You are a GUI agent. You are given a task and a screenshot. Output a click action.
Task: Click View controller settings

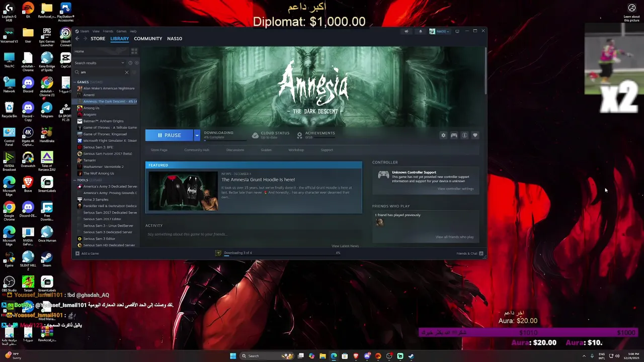pyautogui.click(x=455, y=189)
